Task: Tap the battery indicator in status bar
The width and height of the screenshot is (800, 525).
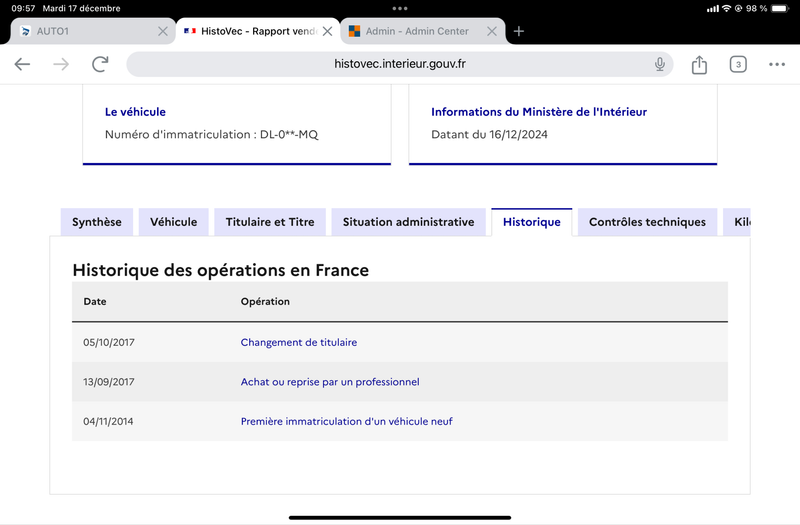Action: [780, 8]
